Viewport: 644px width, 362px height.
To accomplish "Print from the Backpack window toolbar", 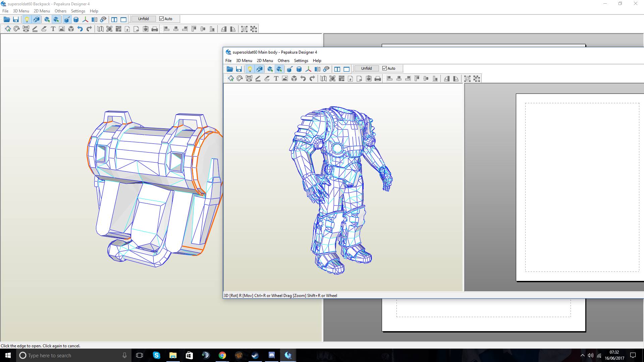I will [x=155, y=29].
